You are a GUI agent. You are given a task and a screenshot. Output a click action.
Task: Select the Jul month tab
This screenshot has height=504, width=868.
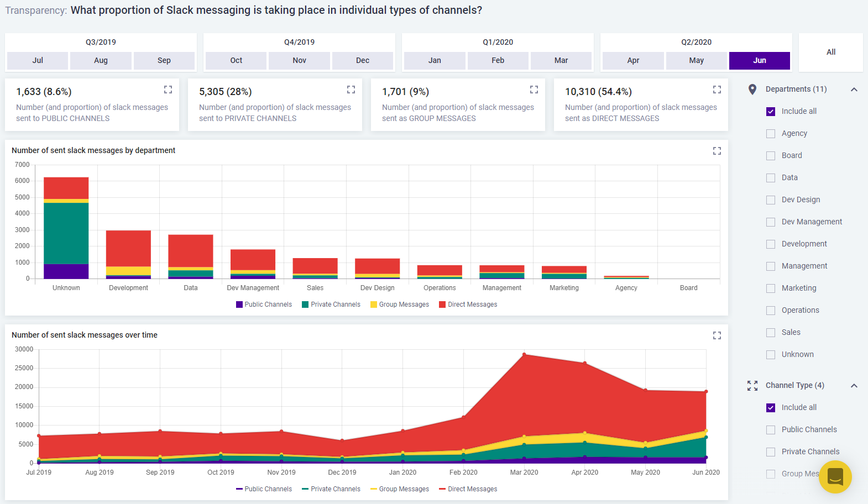[x=38, y=61]
